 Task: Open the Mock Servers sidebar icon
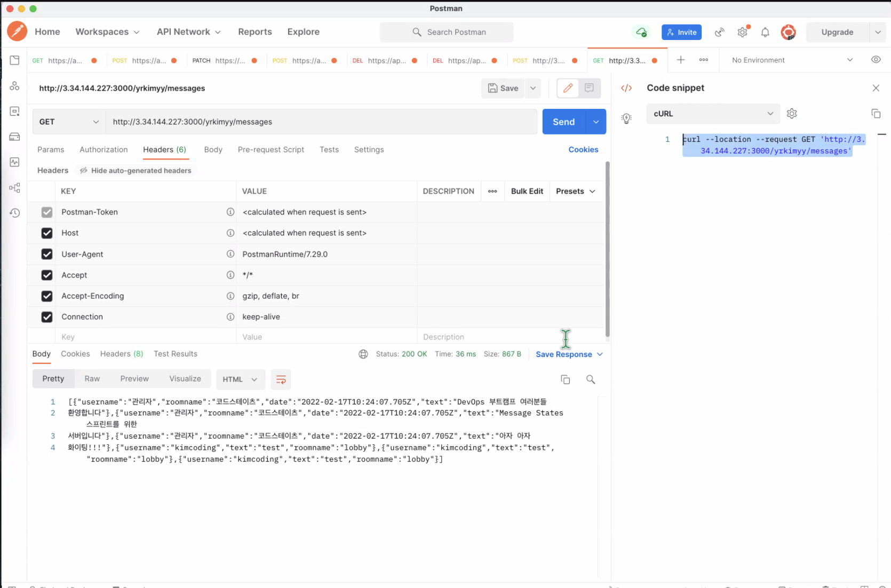coord(14,137)
